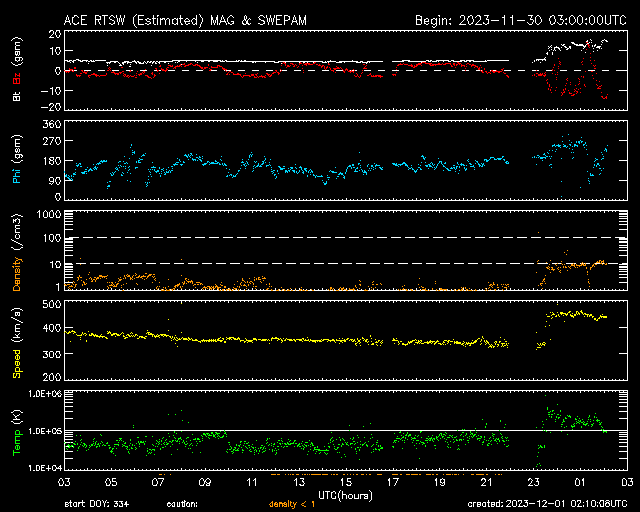Click the '360' tick on Phi axis
This screenshot has width=640, height=512.
[x=52, y=124]
